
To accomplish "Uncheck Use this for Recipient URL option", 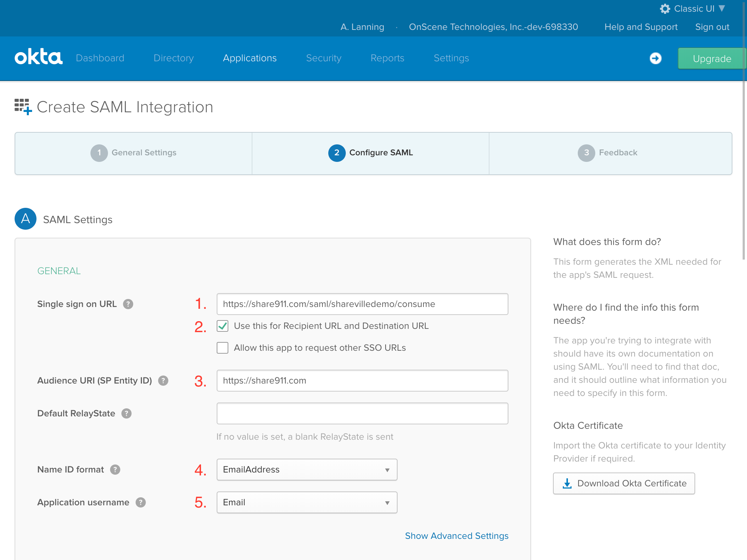I will (x=222, y=326).
